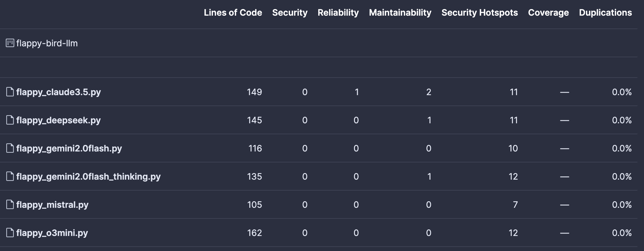Select reliability value 1 for flappy_claude3.5.py
The image size is (644, 251).
coord(356,92)
